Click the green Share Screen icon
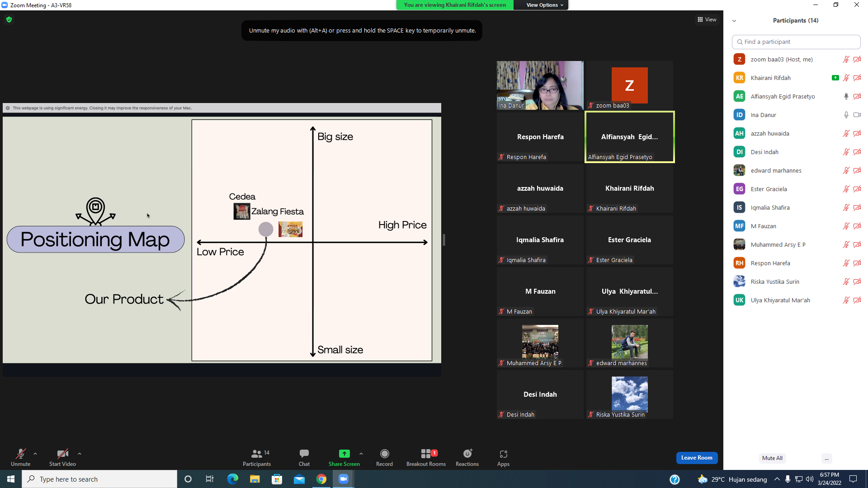The width and height of the screenshot is (868, 488). click(344, 454)
